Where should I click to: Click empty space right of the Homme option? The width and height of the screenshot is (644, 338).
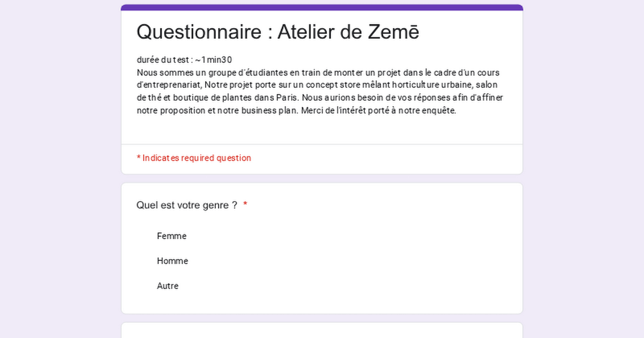tap(349, 261)
